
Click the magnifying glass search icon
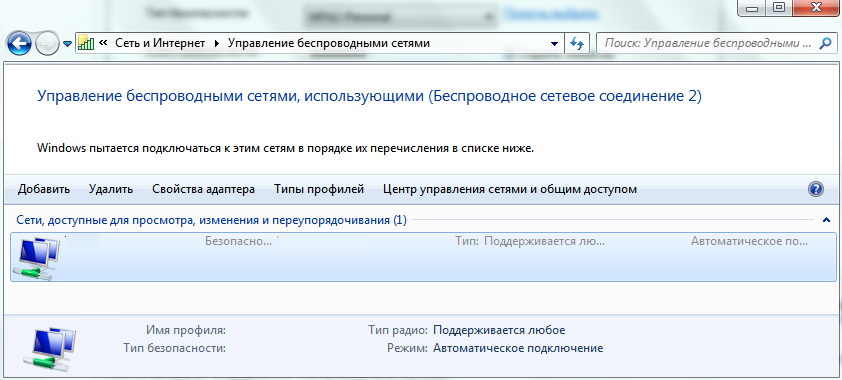coord(825,43)
